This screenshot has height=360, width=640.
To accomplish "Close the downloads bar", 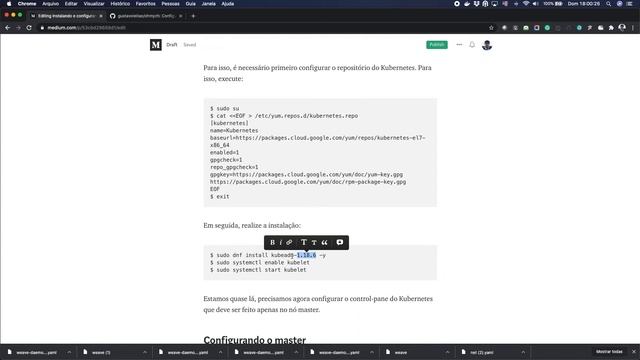I will pyautogui.click(x=633, y=352).
